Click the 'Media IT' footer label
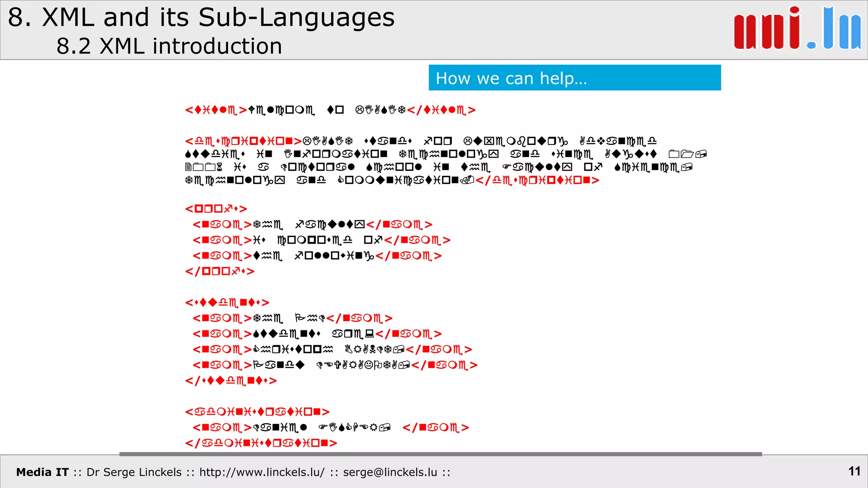This screenshot has width=868, height=488. (42, 472)
